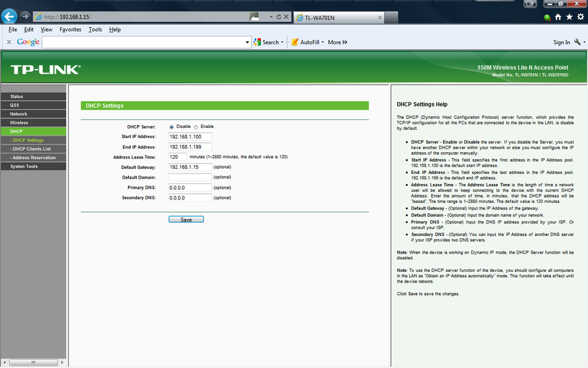Open the QSS menu item
588x368 pixels.
(34, 105)
